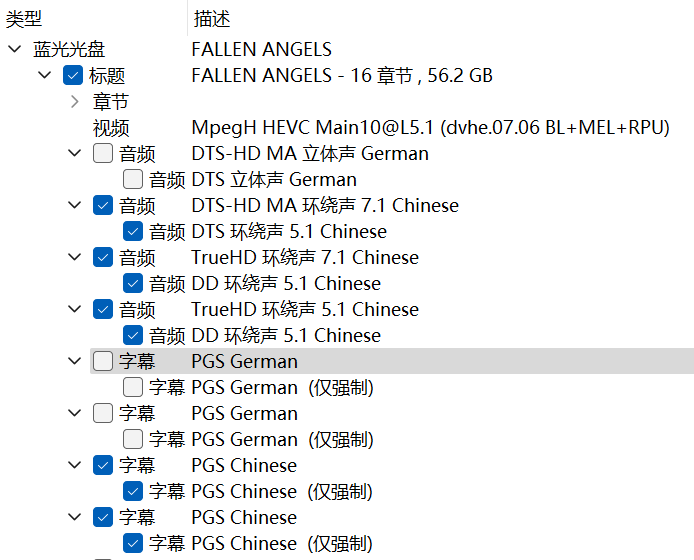Uncheck TrueHD 环绕声 7.1 Chinese audio
This screenshot has width=694, height=560.
pyautogui.click(x=103, y=257)
